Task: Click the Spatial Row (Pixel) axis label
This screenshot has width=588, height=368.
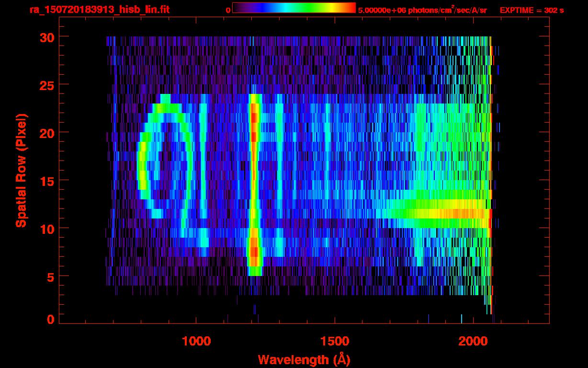Action: 21,170
